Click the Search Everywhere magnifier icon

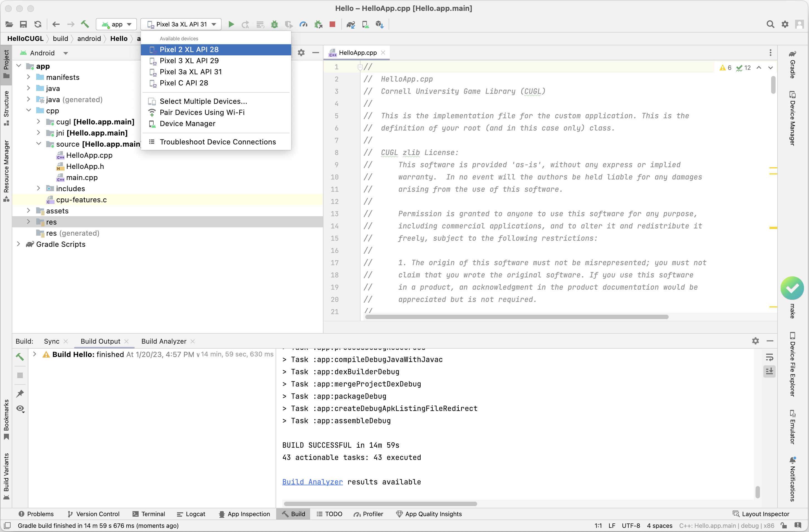(770, 24)
